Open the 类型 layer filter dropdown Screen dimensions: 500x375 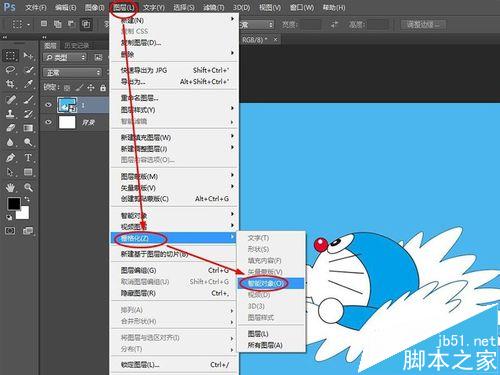pyautogui.click(x=65, y=57)
